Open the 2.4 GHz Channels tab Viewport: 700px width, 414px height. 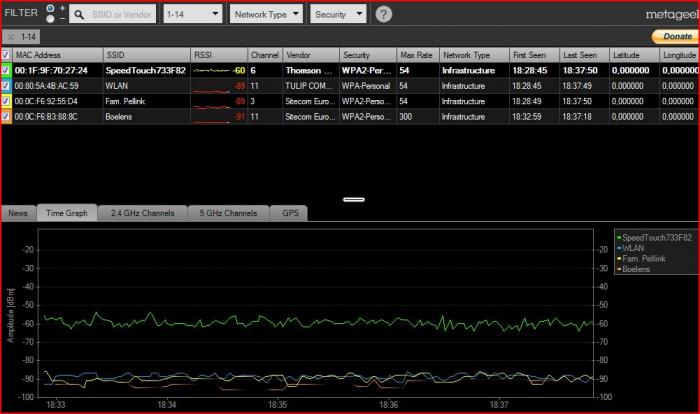coord(142,213)
